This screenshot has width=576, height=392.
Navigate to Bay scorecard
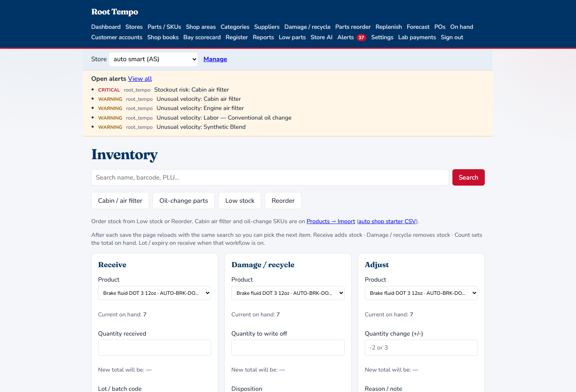pos(202,37)
